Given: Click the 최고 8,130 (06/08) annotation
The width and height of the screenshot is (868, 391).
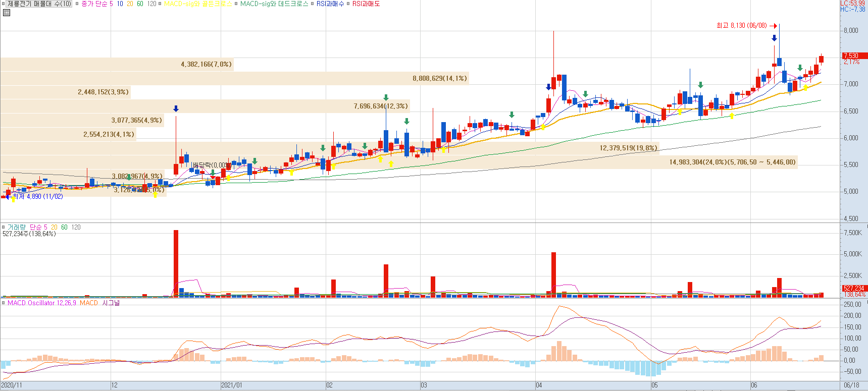Looking at the screenshot, I should pos(741,26).
